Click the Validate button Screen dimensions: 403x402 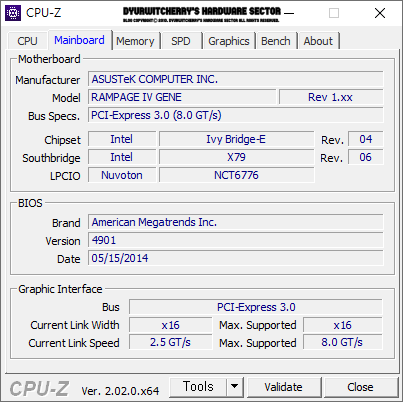[x=283, y=387]
